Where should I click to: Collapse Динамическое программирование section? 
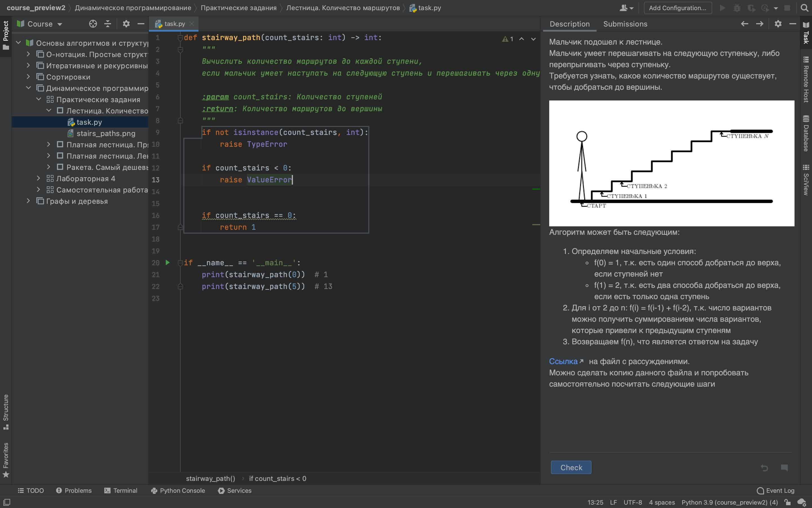tap(28, 88)
